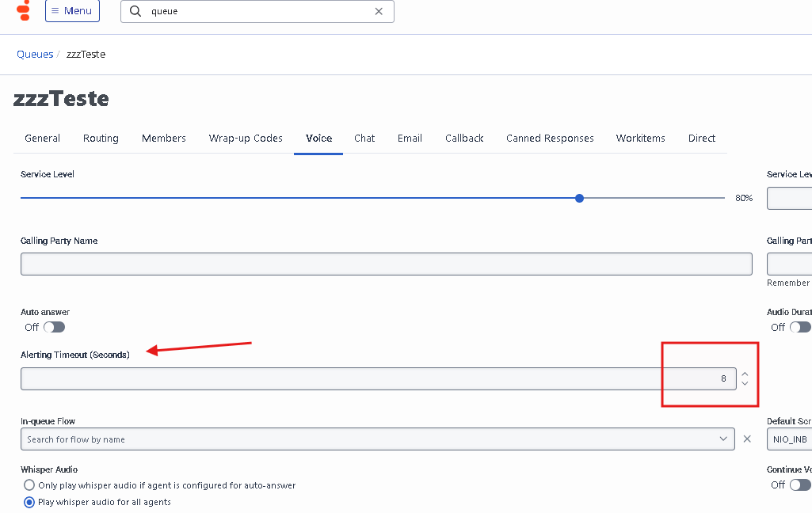Click the Service Level slider handle
Image resolution: width=812 pixels, height=513 pixels.
coord(580,198)
